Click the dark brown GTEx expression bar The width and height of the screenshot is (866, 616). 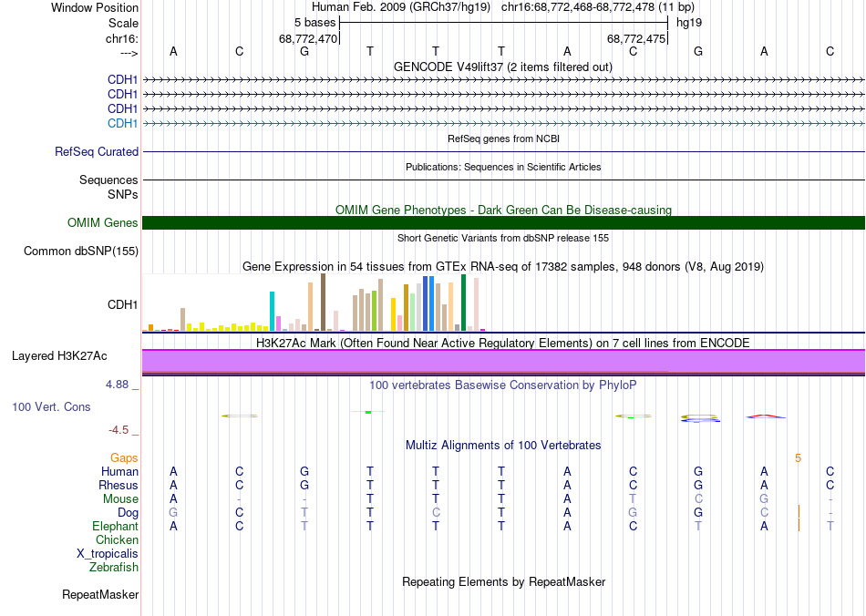pos(323,303)
